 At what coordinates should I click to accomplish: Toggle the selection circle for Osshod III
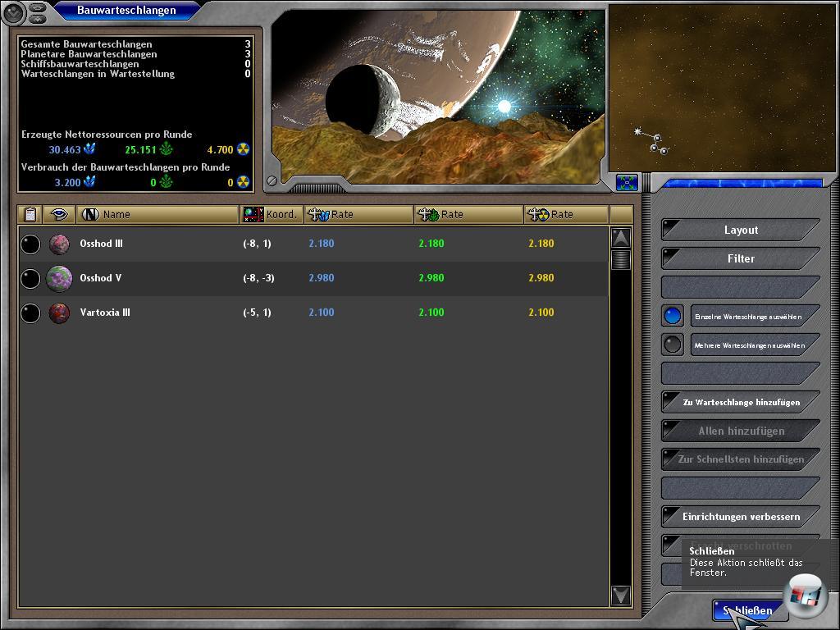(30, 244)
